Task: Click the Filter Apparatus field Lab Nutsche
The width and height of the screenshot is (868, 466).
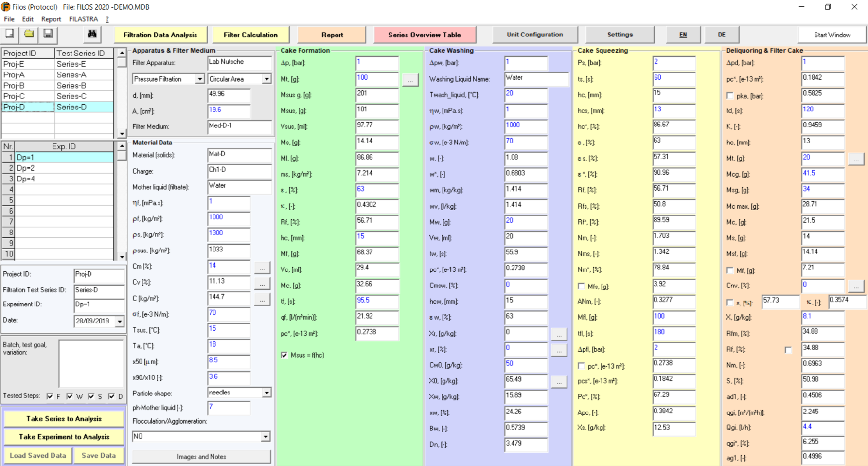Action: (x=240, y=63)
